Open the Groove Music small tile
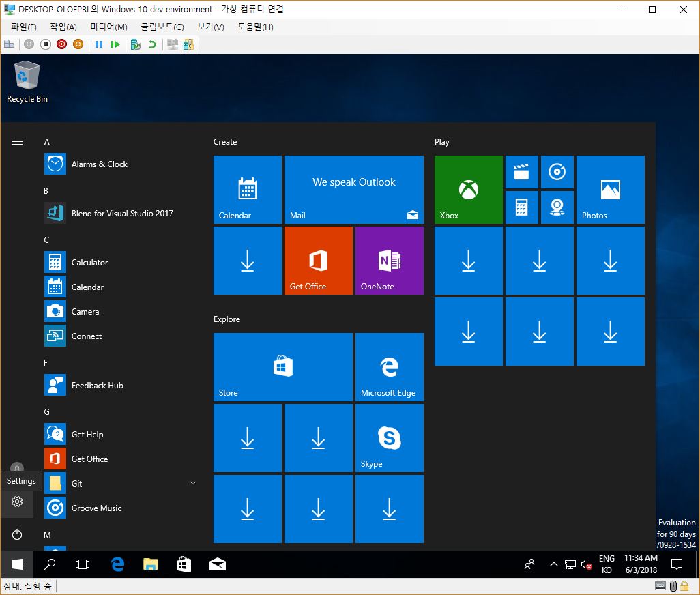This screenshot has height=595, width=700. pos(557,172)
